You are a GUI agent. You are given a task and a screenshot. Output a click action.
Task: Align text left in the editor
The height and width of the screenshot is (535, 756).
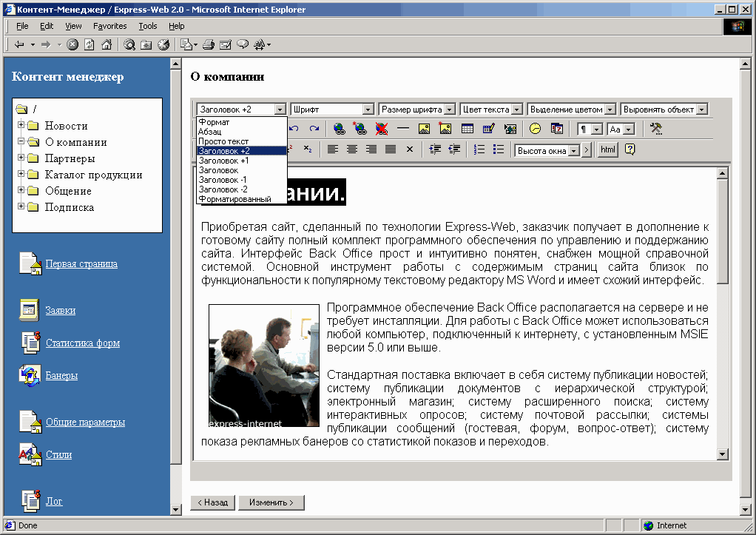pos(333,149)
